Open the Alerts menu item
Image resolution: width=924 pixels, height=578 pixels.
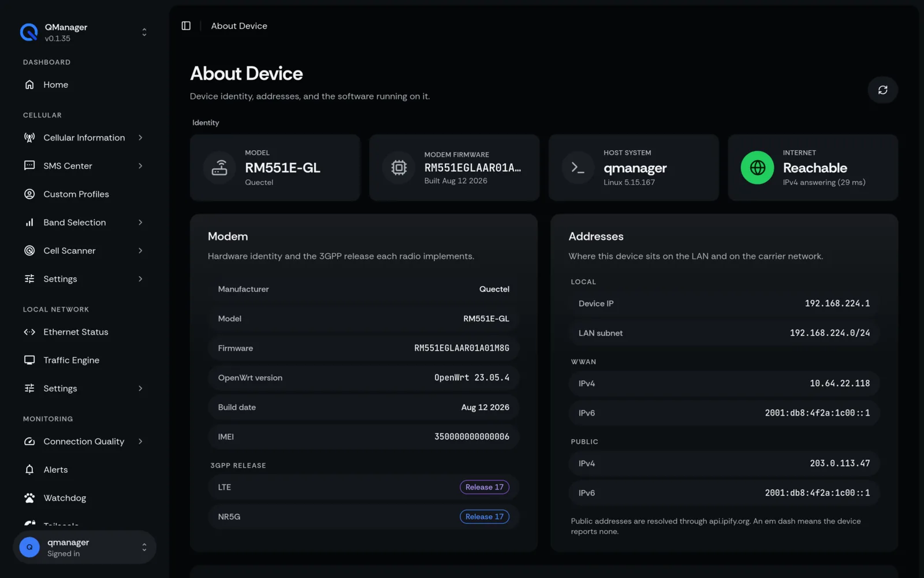coord(84,470)
